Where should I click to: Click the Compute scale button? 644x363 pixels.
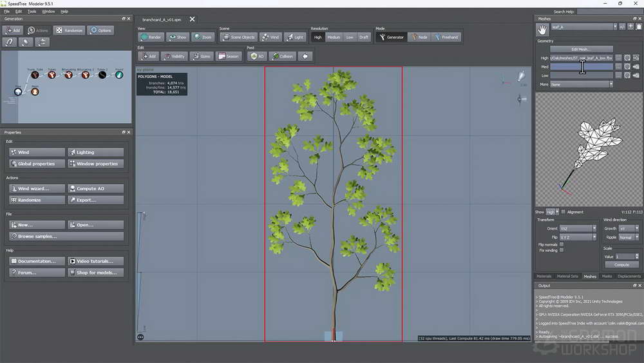point(621,265)
